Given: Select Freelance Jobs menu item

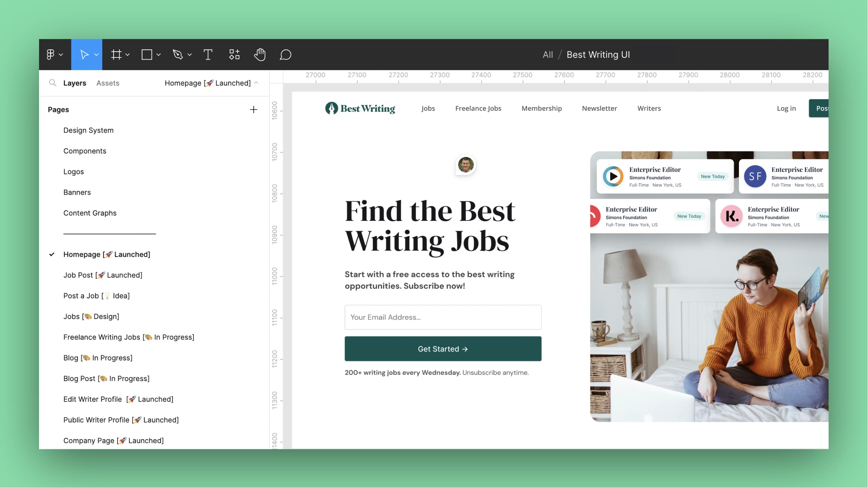Looking at the screenshot, I should (x=478, y=108).
